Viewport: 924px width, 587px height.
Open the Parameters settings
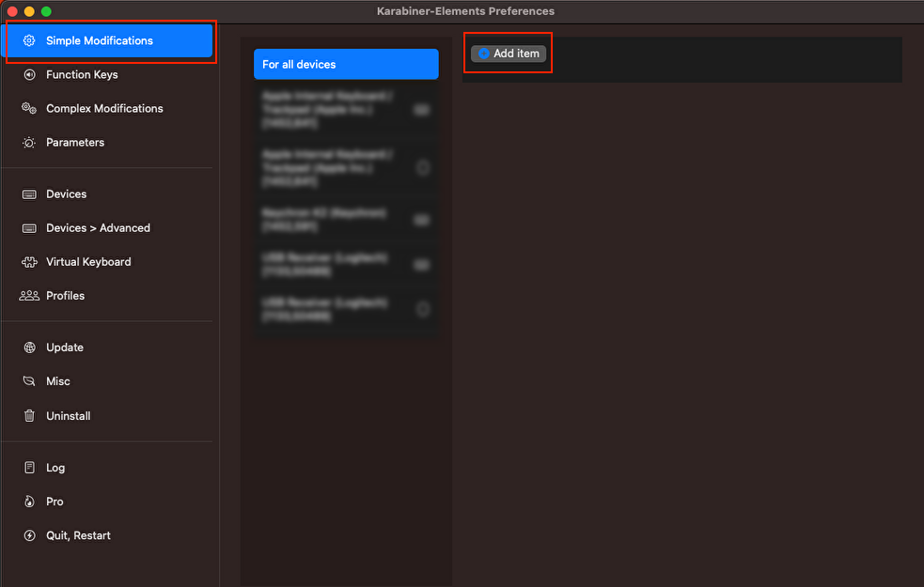(75, 143)
